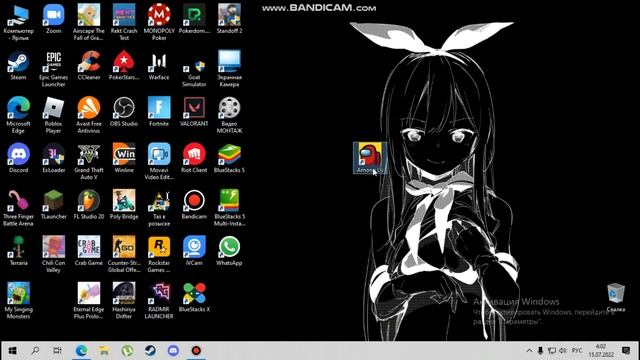640x360 pixels.
Task: Select Movavi Video Editor desktop icon
Action: tap(159, 162)
